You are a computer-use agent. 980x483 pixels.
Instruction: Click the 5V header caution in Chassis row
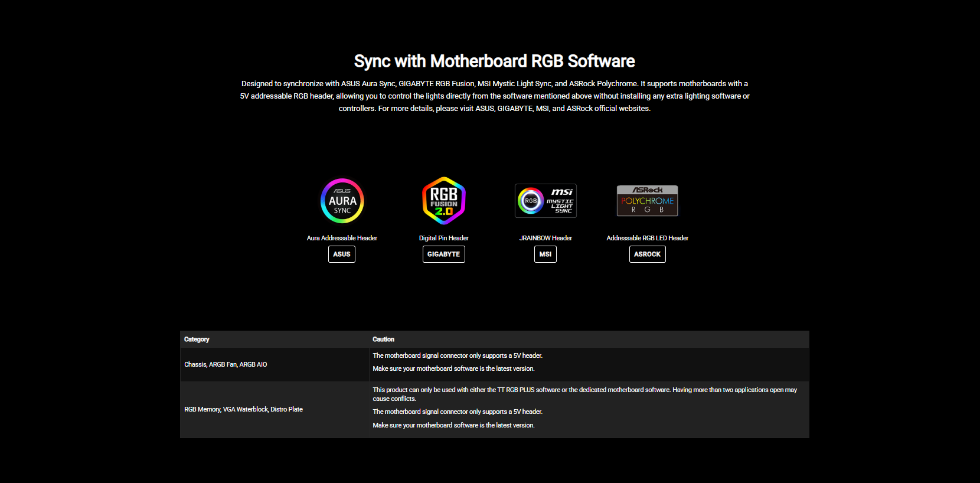(x=458, y=355)
